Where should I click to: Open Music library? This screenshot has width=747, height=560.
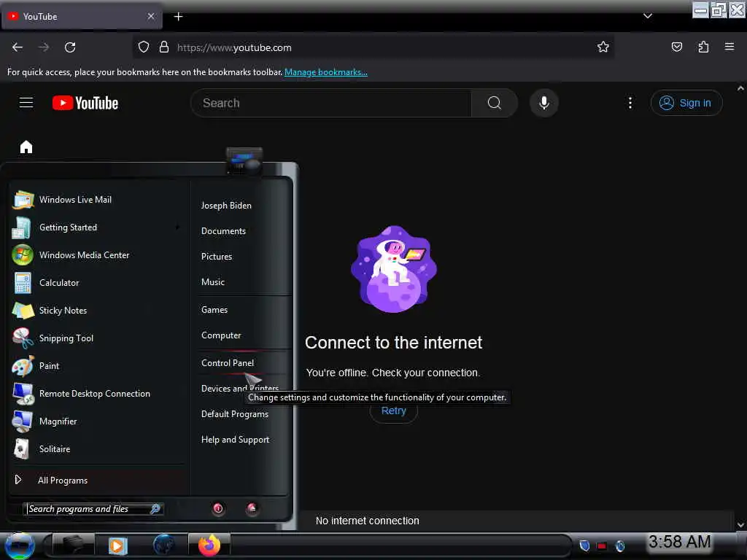point(212,282)
